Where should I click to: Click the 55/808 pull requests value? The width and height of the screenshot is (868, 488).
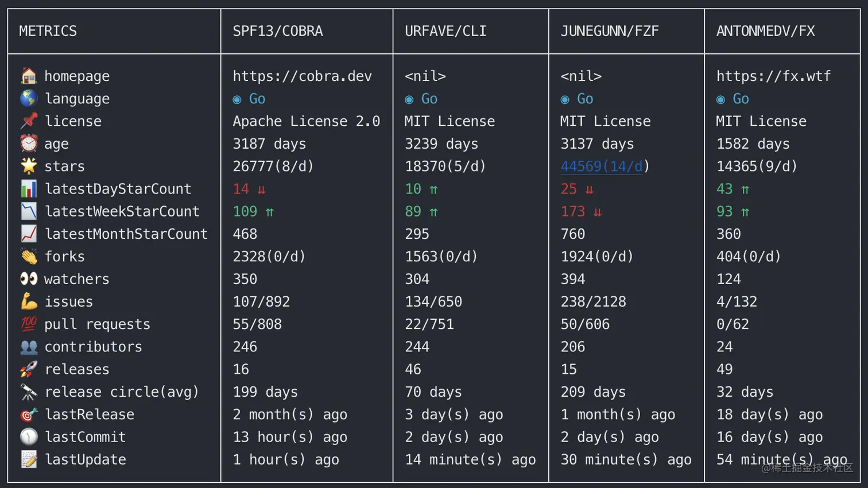257,324
